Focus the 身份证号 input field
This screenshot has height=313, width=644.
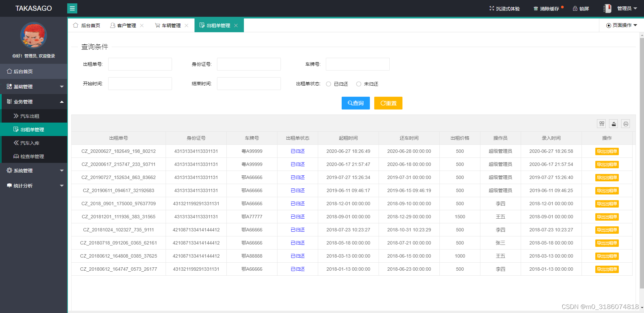tap(249, 64)
